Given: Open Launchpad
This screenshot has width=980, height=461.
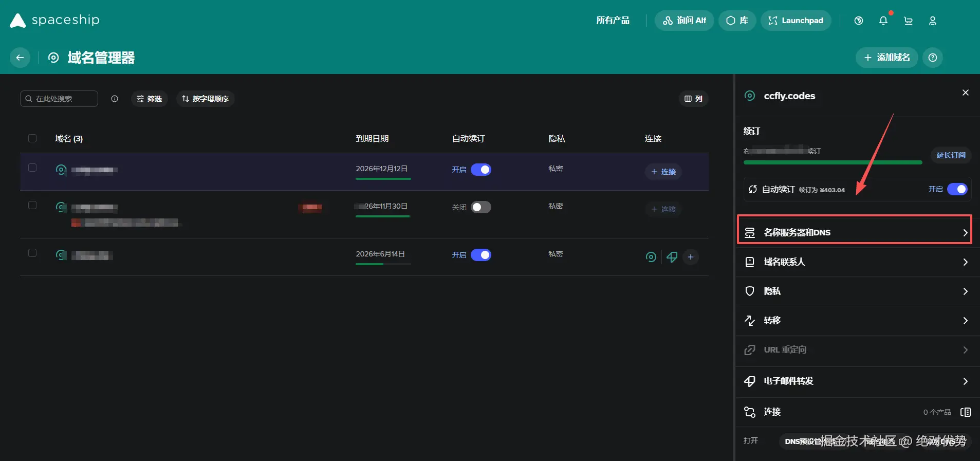Looking at the screenshot, I should click(x=796, y=21).
